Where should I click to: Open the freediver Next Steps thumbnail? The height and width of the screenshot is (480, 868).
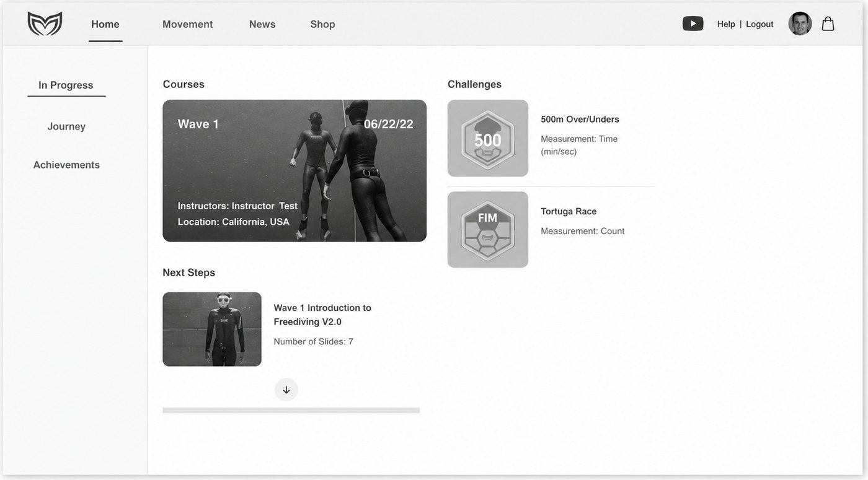coord(212,329)
